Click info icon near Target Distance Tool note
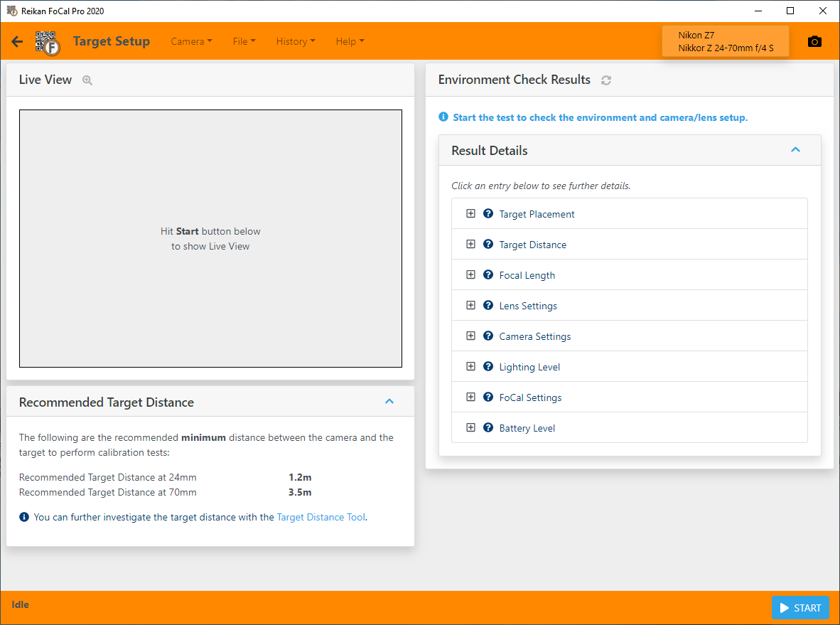Viewport: 840px width, 625px height. [24, 517]
